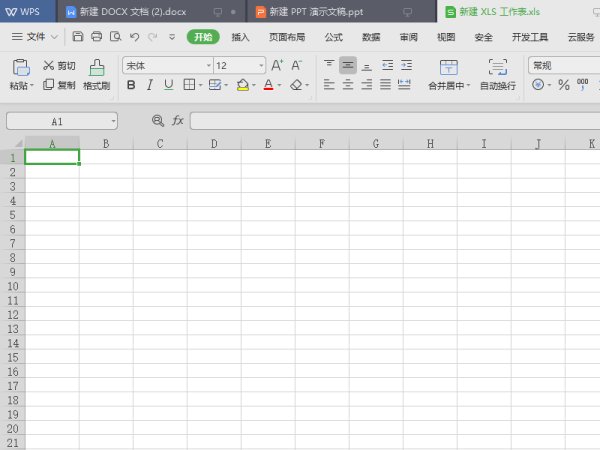The height and width of the screenshot is (450, 600).
Task: Click Auto Wrap (自动换行) button
Action: coord(498,75)
